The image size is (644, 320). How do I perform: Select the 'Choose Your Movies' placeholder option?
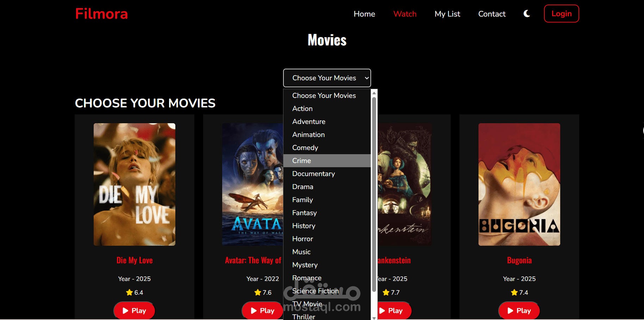(327, 95)
